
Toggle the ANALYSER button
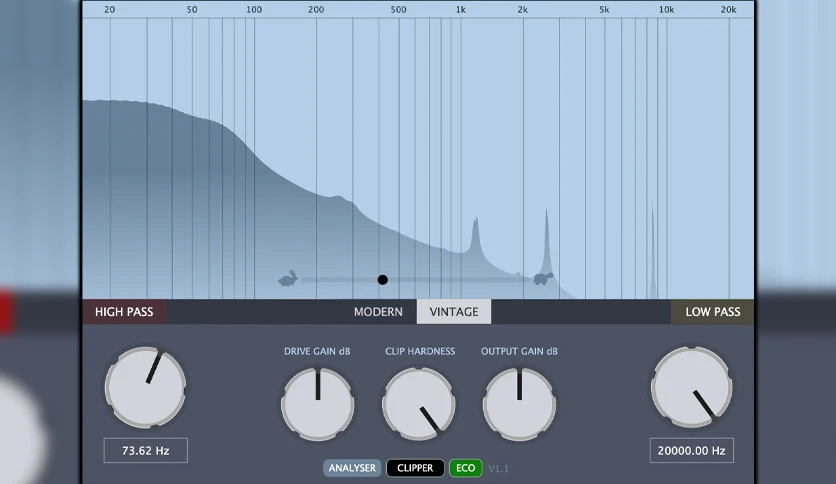352,468
